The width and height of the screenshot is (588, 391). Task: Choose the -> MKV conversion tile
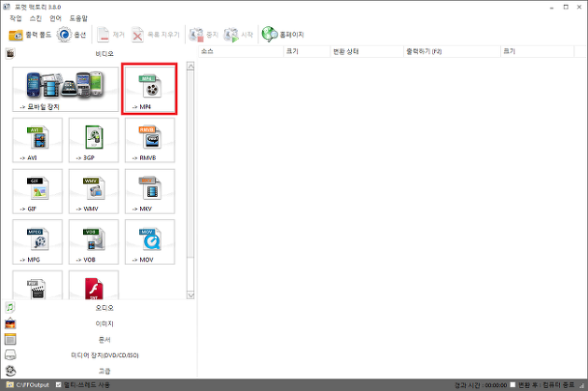click(149, 191)
